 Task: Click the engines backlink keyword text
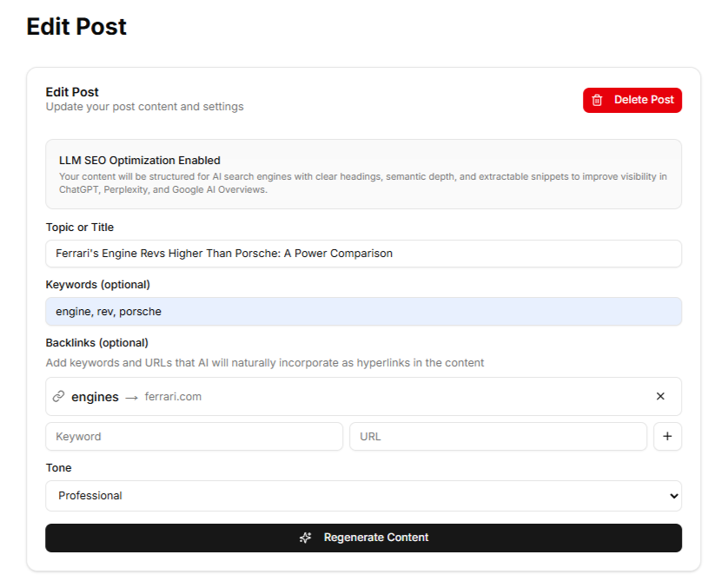pyautogui.click(x=96, y=397)
